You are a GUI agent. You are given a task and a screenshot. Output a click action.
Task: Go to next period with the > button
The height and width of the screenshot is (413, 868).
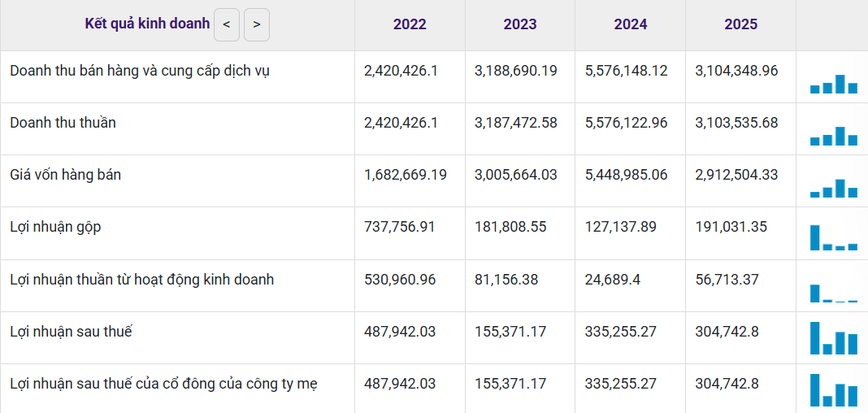pos(256,24)
